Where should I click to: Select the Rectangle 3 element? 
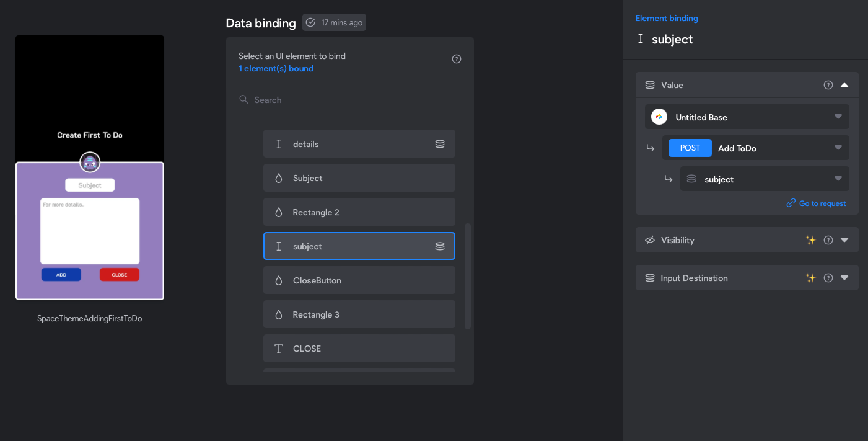[x=359, y=314]
